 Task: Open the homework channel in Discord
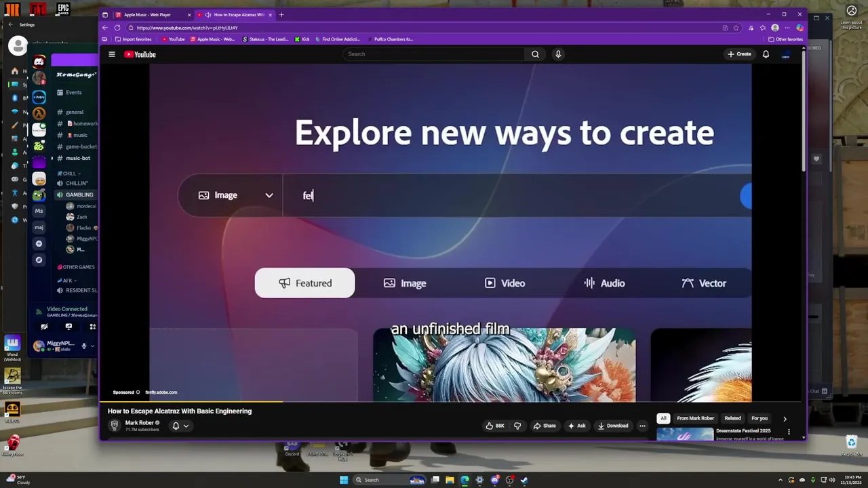click(78, 123)
